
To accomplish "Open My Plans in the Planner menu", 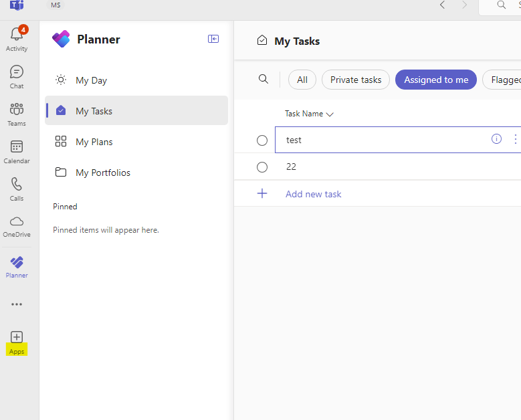I will click(136, 142).
